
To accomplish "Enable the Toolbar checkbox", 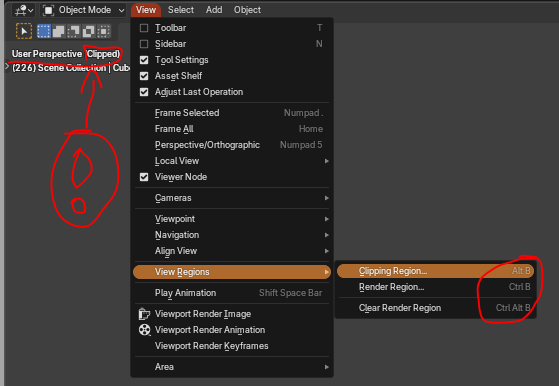I will pyautogui.click(x=144, y=28).
